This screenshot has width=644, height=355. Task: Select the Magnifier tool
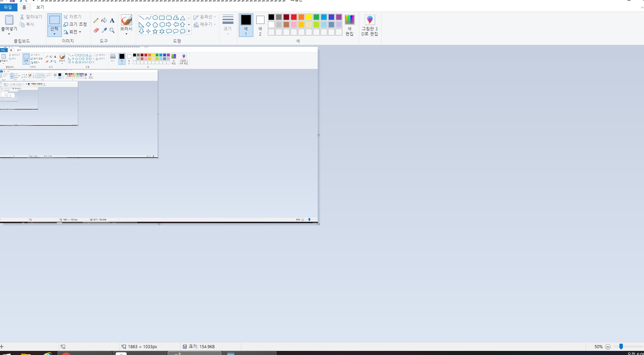tap(112, 30)
